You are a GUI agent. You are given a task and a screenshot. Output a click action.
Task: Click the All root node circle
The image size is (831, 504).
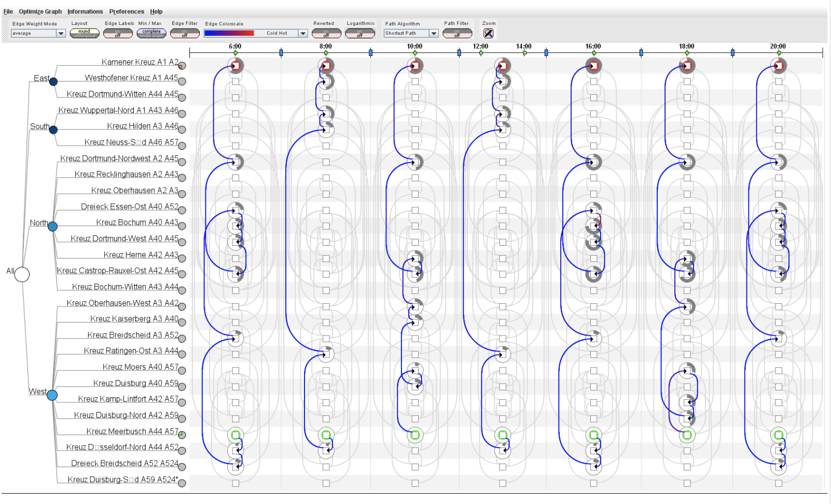(x=22, y=274)
